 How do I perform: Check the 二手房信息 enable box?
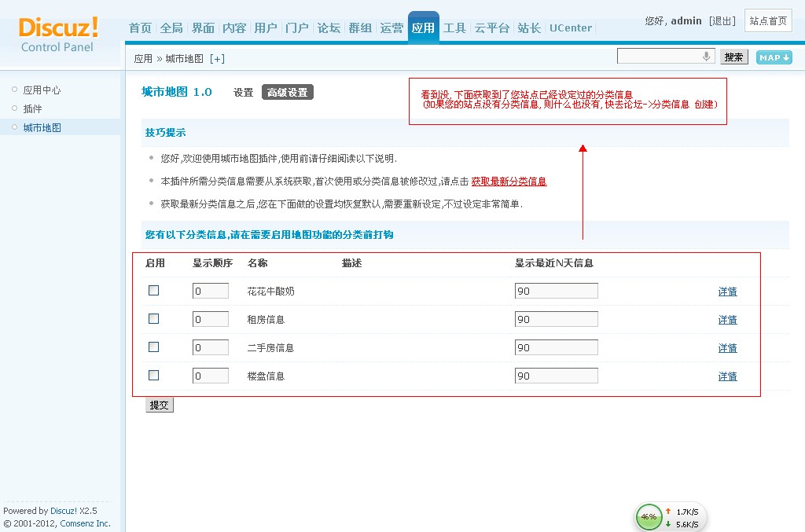click(x=154, y=347)
